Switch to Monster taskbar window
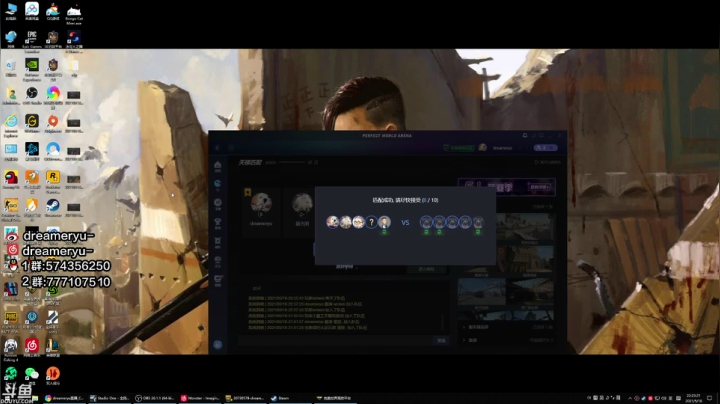Screen dimensions: 720x404 tap(200, 398)
